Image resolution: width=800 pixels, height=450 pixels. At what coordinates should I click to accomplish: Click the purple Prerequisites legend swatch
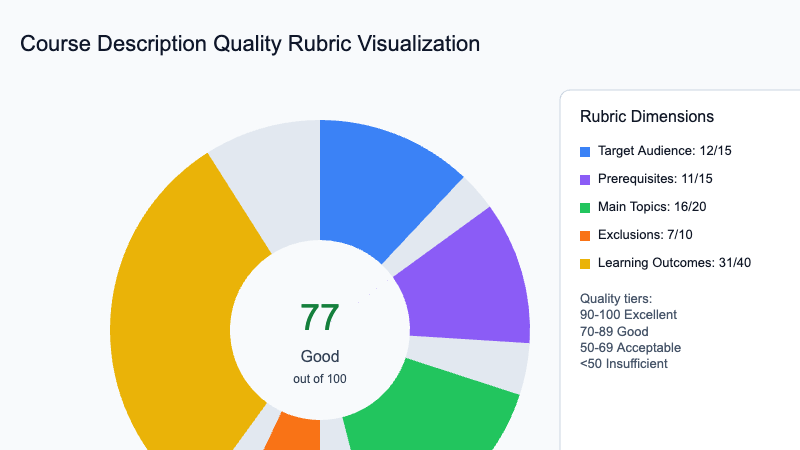pyautogui.click(x=585, y=180)
